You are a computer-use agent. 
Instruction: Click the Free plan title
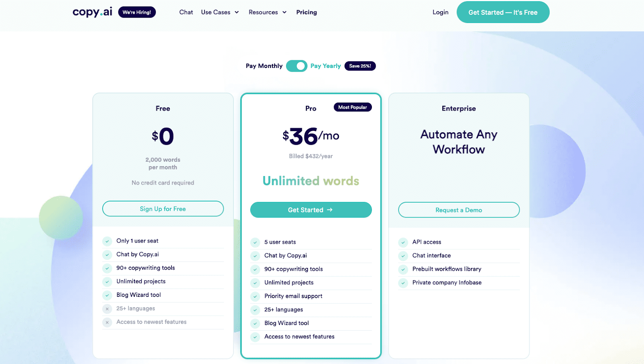coord(163,108)
